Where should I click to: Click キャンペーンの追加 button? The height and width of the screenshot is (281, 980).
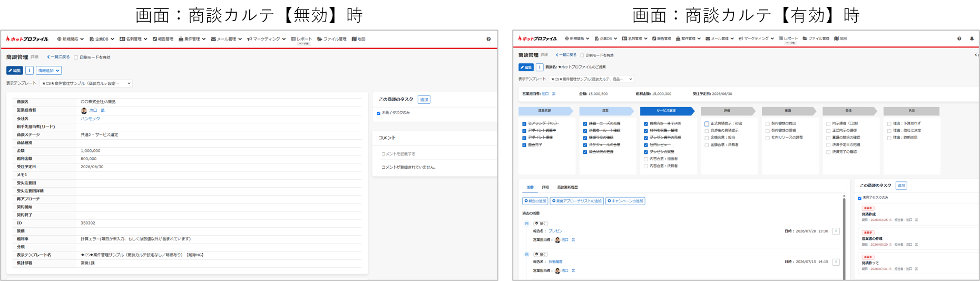click(625, 201)
